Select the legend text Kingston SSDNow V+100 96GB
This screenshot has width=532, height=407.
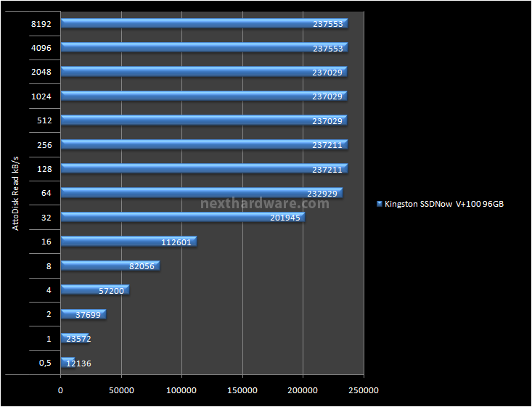click(x=444, y=204)
